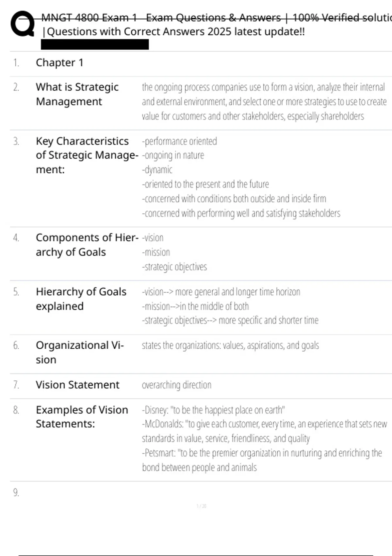Image resolution: width=392 pixels, height=556 pixels.
Task: Click the "Hierarchy of Goals explained" term
Action: 81,299
